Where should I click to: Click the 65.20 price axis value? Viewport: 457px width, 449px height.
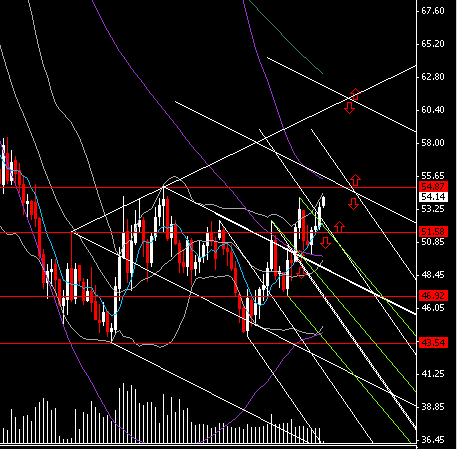[433, 44]
